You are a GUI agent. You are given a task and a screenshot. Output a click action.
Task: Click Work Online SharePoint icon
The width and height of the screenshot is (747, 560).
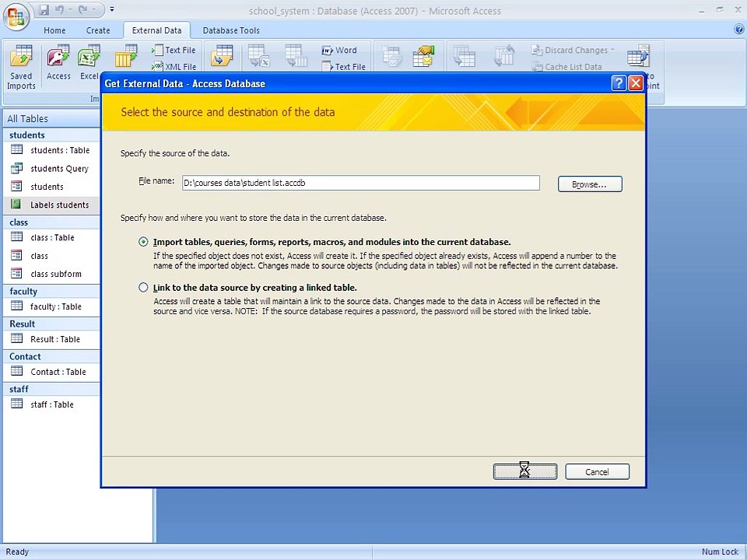(x=464, y=56)
